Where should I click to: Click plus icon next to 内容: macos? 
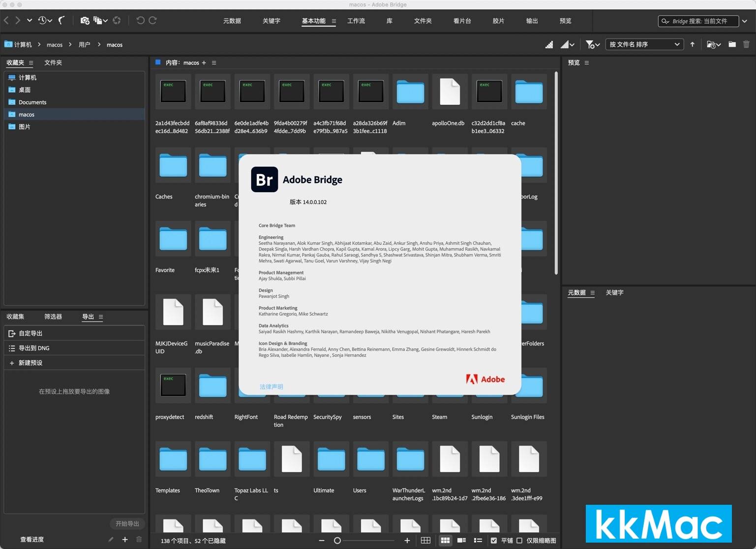click(204, 63)
